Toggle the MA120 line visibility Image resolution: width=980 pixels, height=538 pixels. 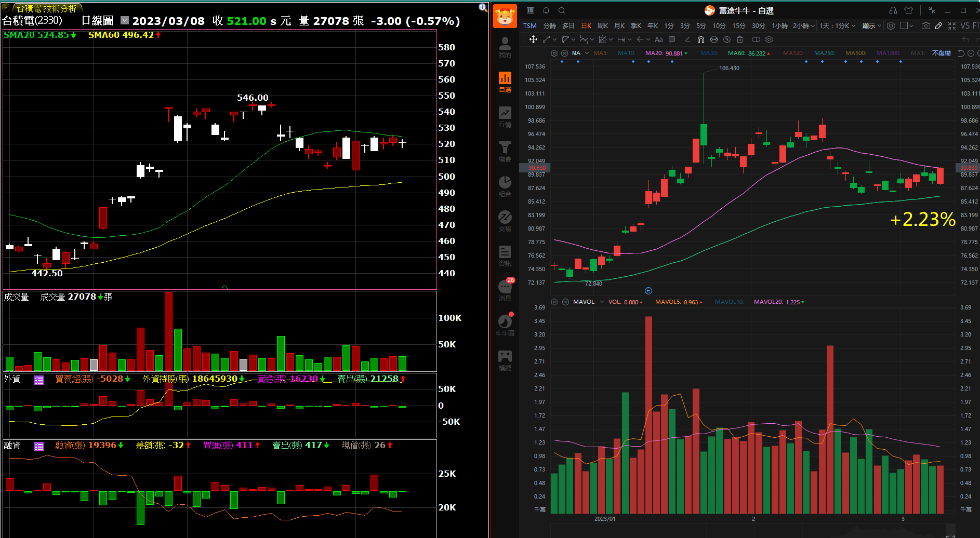click(x=793, y=53)
